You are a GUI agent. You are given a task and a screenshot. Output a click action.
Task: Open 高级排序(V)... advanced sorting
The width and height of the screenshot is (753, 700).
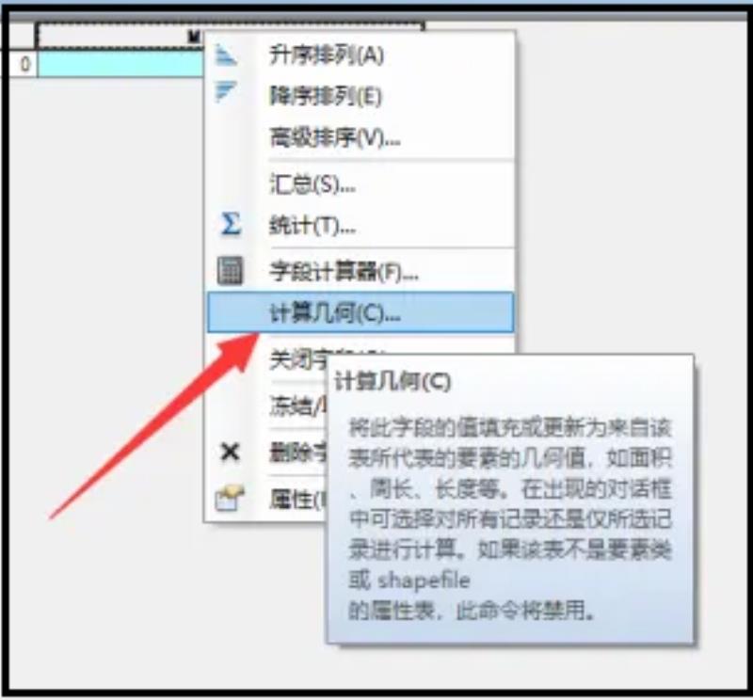pyautogui.click(x=335, y=138)
